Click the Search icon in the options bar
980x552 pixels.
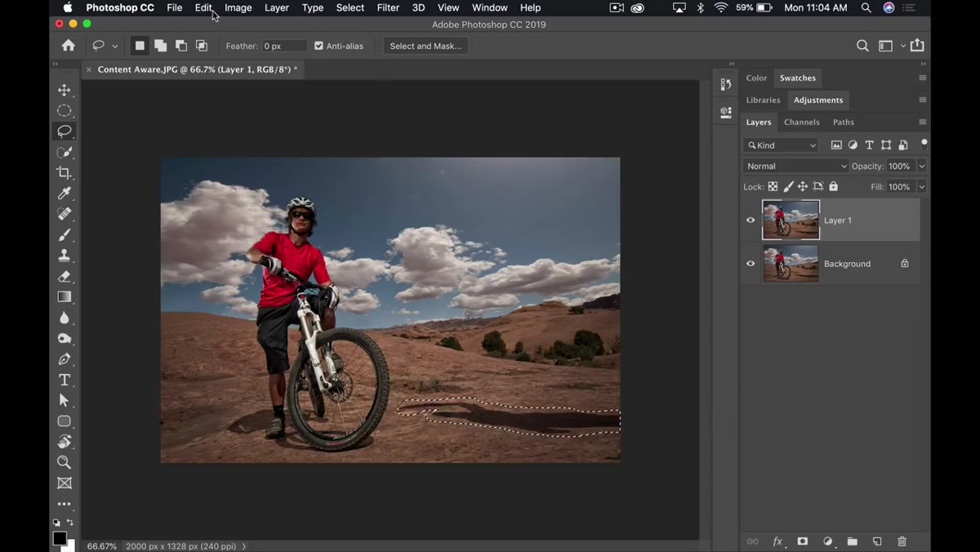(x=862, y=46)
